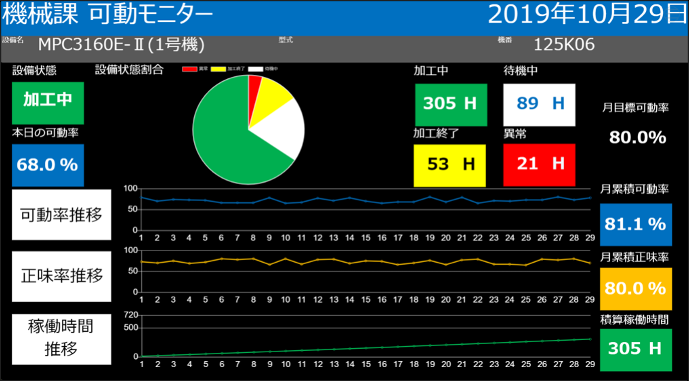This screenshot has height=381, width=689.
Task: Click the 500 axis label on operating hours chart
Action: point(132,328)
